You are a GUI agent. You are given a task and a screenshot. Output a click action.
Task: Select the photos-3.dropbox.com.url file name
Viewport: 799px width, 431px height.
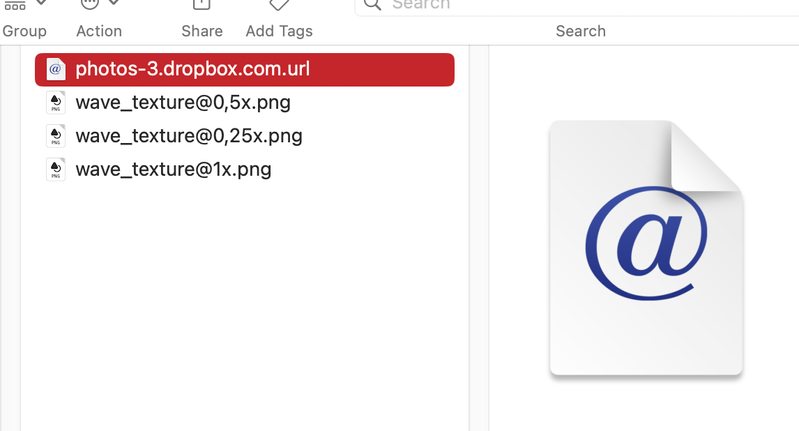pyautogui.click(x=192, y=69)
